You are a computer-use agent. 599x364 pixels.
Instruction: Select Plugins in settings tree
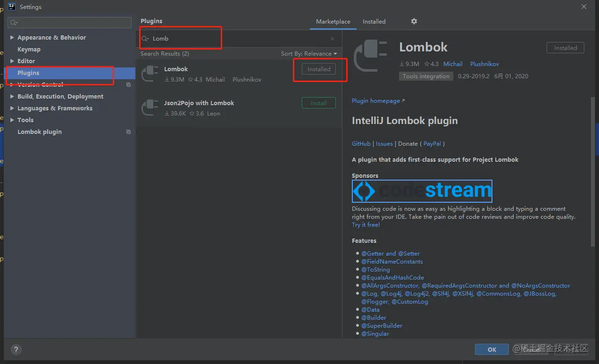pos(28,73)
